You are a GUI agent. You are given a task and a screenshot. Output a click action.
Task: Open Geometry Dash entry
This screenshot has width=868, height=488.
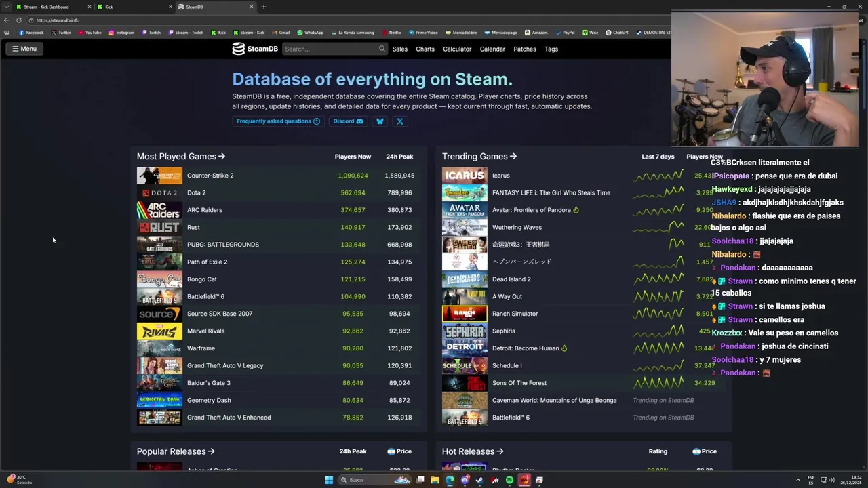point(209,400)
